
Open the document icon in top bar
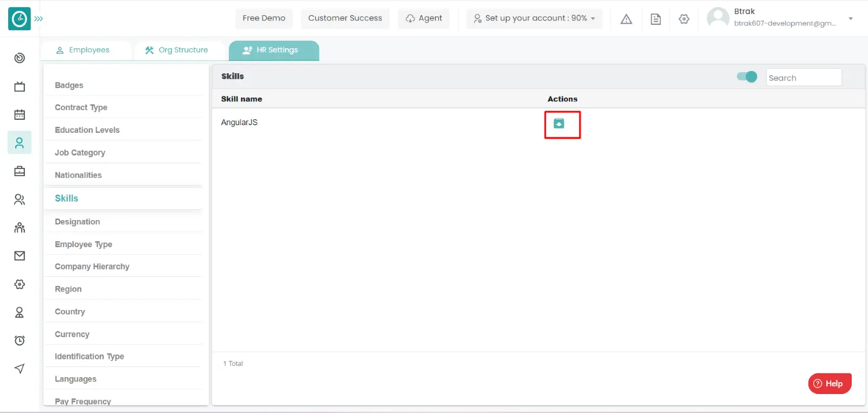tap(655, 19)
